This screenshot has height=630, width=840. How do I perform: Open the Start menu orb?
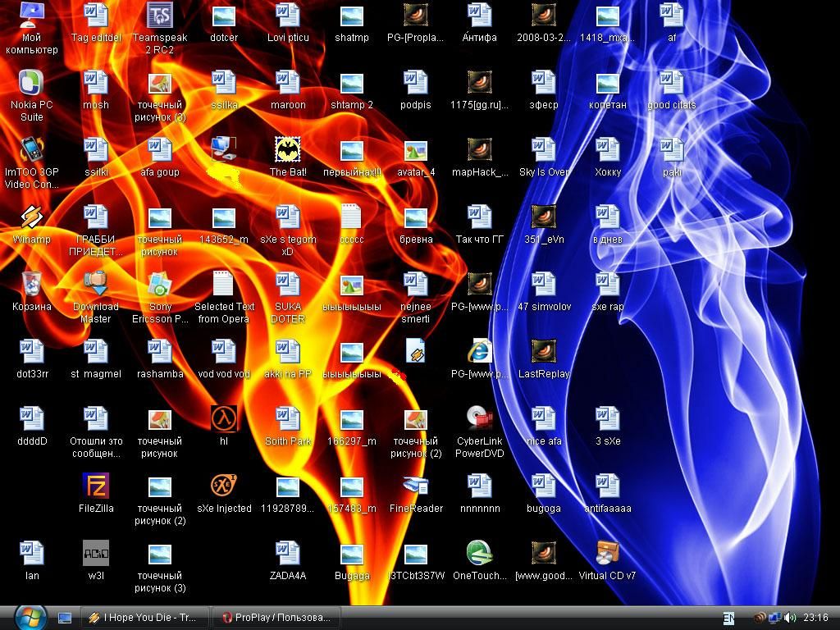click(x=30, y=617)
